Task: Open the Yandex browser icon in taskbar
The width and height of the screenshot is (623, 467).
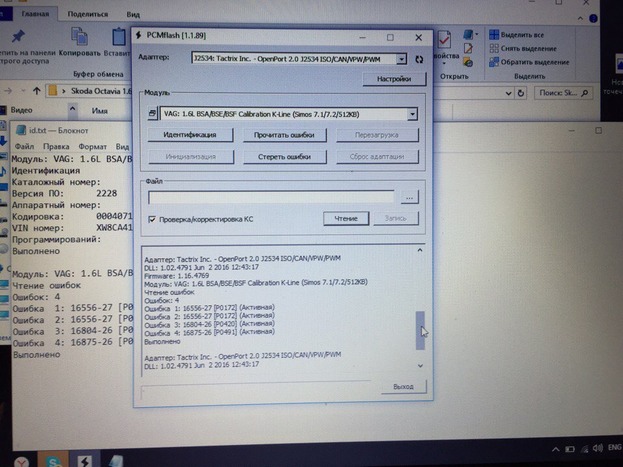Action: [22, 459]
